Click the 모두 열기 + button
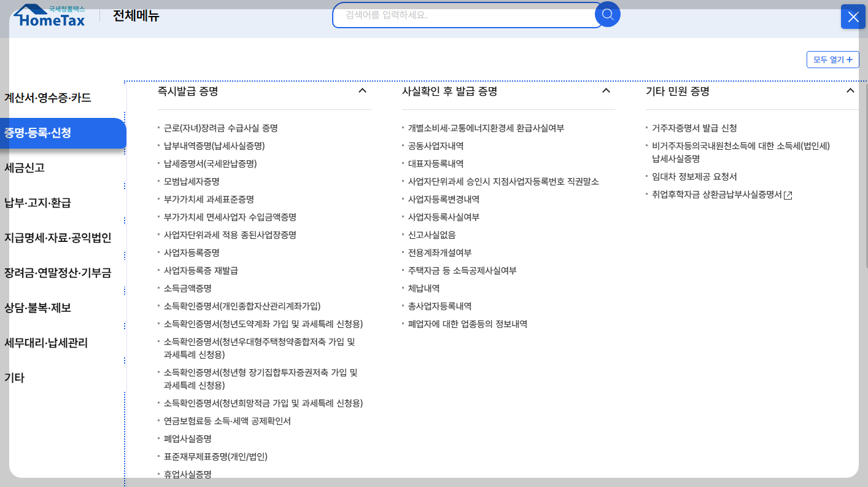 point(833,60)
